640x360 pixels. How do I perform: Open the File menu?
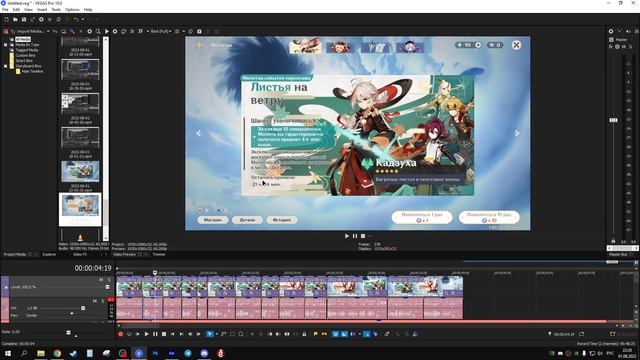5,9
